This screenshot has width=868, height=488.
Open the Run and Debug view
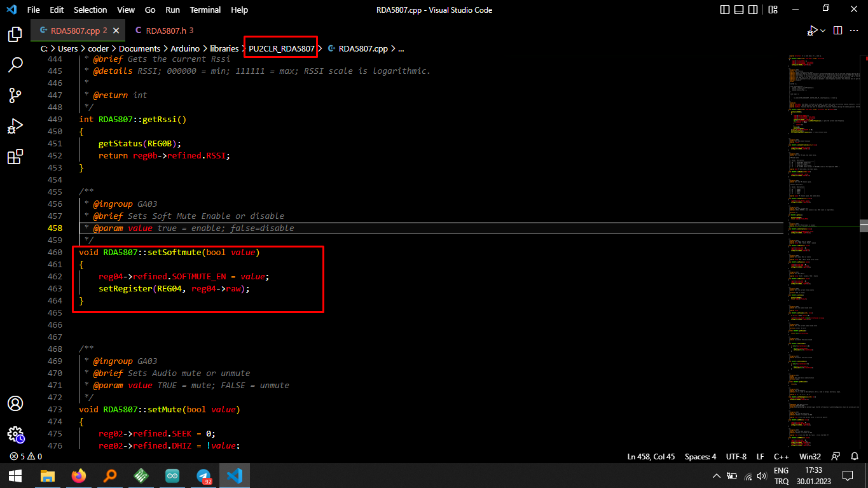(x=15, y=126)
